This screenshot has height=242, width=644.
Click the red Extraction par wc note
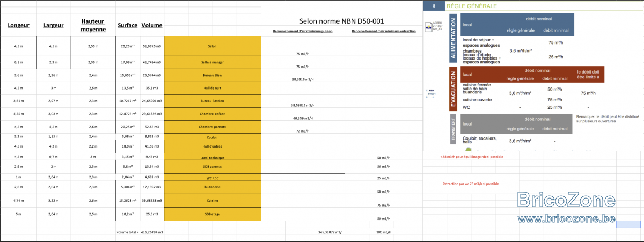(471, 184)
